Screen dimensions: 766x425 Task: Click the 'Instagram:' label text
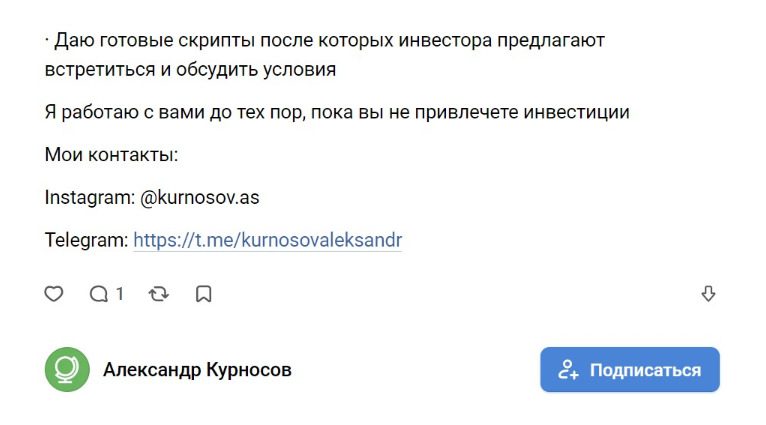click(x=89, y=197)
